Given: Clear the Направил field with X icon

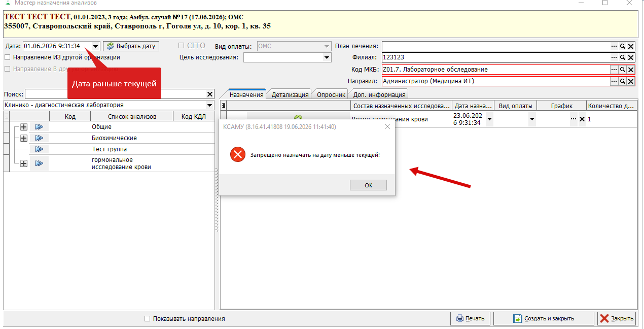Looking at the screenshot, I should 631,81.
